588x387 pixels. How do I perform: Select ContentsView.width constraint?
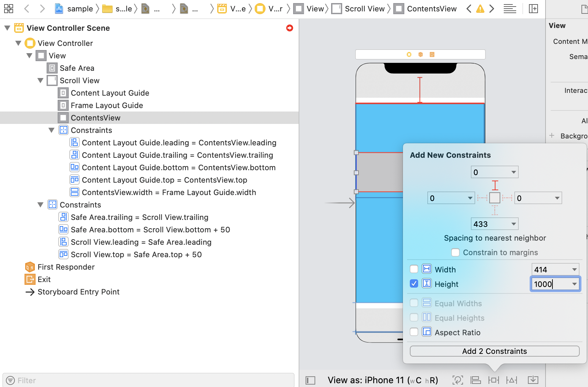pos(163,192)
